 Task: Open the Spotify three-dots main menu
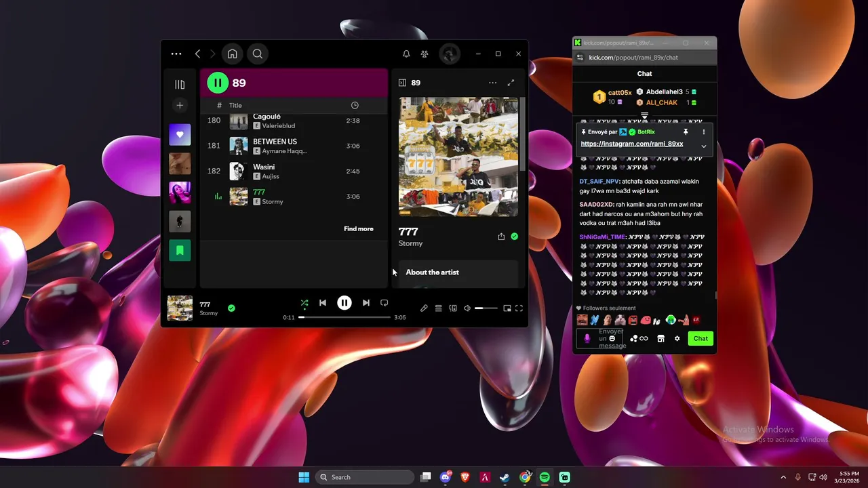click(x=176, y=54)
